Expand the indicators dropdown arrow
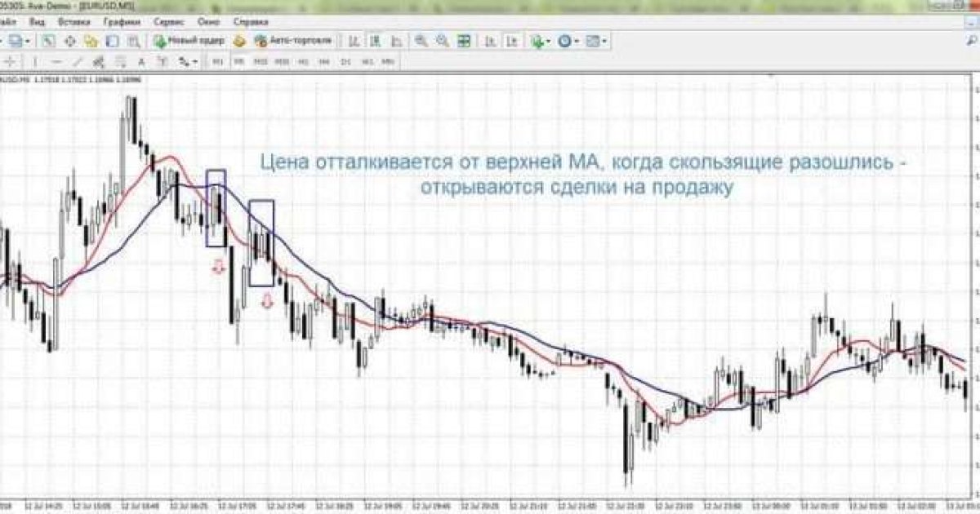The width and height of the screenshot is (980, 514). [x=549, y=41]
